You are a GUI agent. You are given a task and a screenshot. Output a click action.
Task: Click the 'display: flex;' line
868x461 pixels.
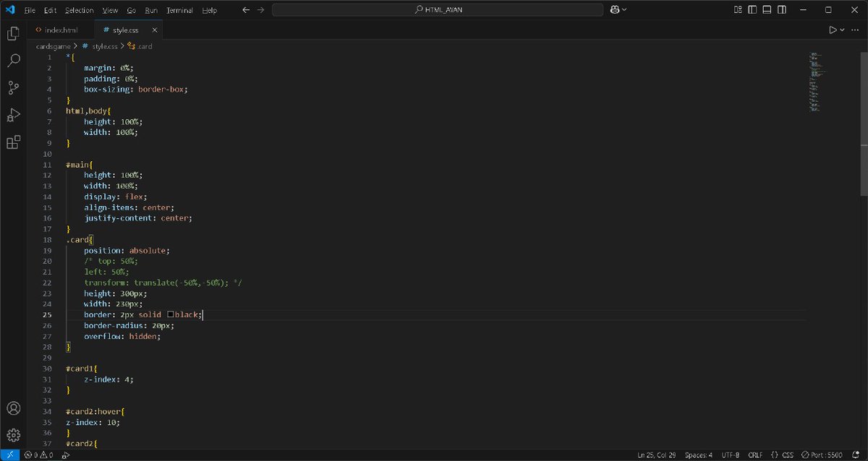[116, 196]
